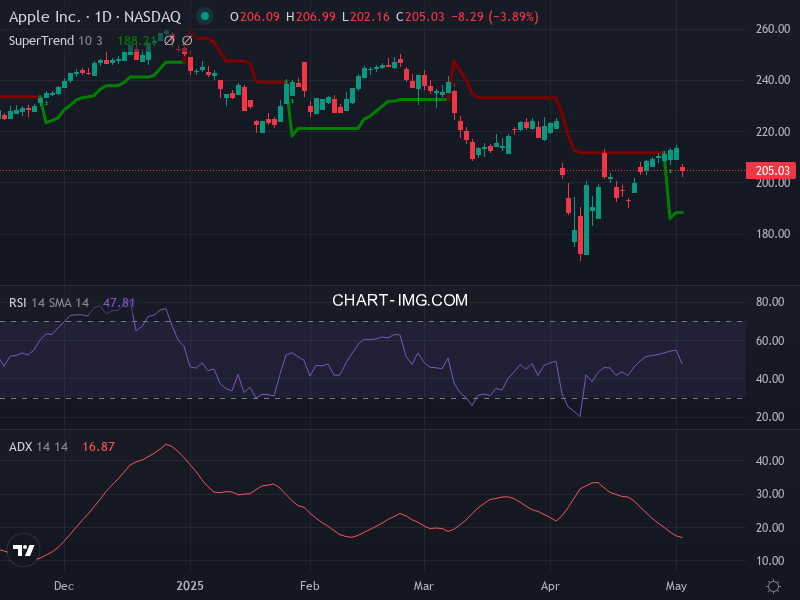The image size is (800, 600).
Task: Click the Mar time axis label
Action: click(x=423, y=586)
